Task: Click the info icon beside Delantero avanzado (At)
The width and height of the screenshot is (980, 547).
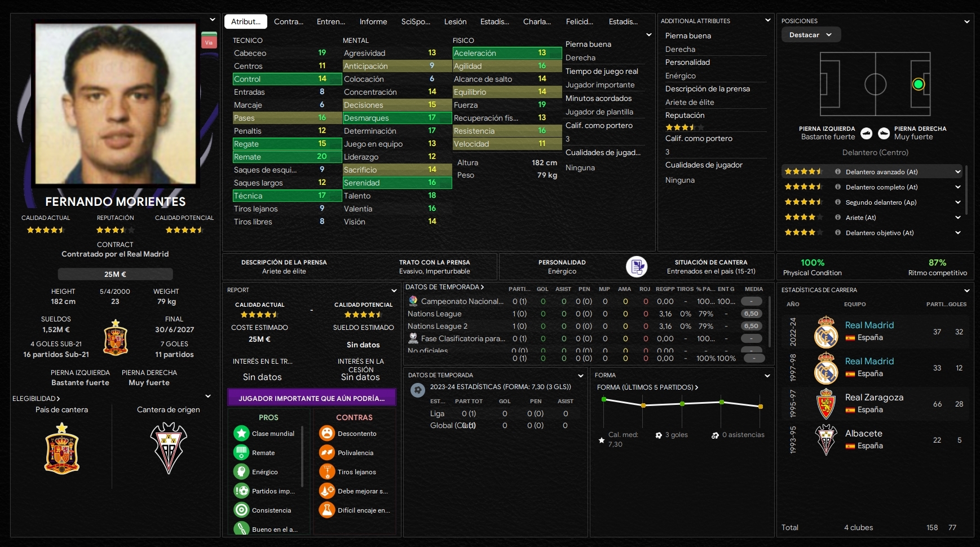Action: (838, 172)
